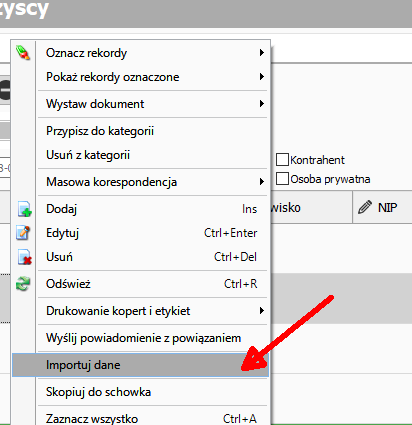Screen dimensions: 412x425
Task: Click the marker icon beside Oznacz rekordy
Action: pyautogui.click(x=23, y=53)
